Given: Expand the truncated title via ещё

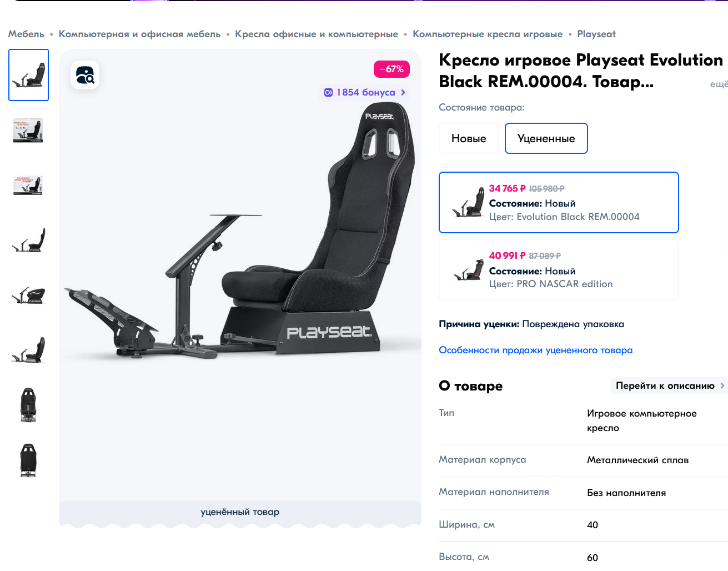Looking at the screenshot, I should point(719,84).
